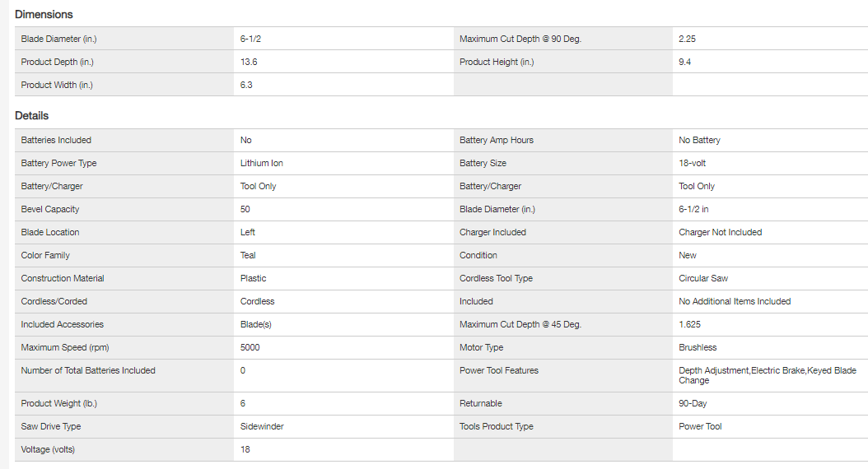The width and height of the screenshot is (868, 469).
Task: Select the Batteries Included row label
Action: coord(56,140)
